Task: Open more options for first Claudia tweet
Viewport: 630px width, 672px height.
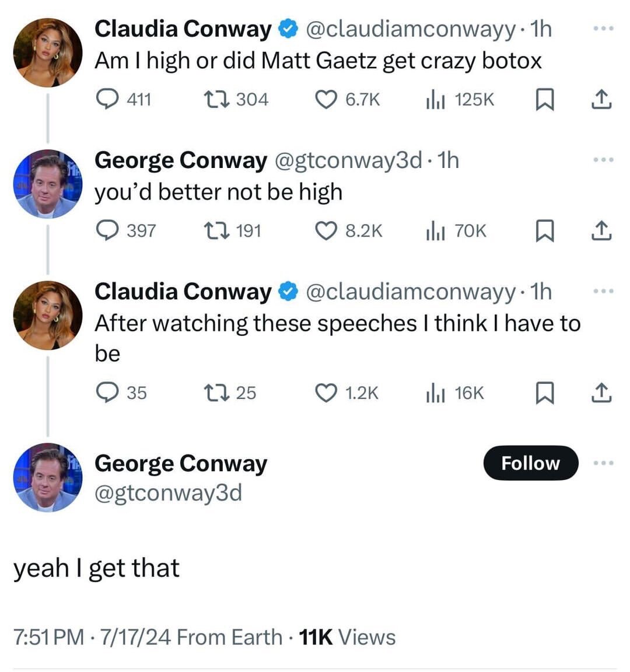Action: click(x=603, y=28)
